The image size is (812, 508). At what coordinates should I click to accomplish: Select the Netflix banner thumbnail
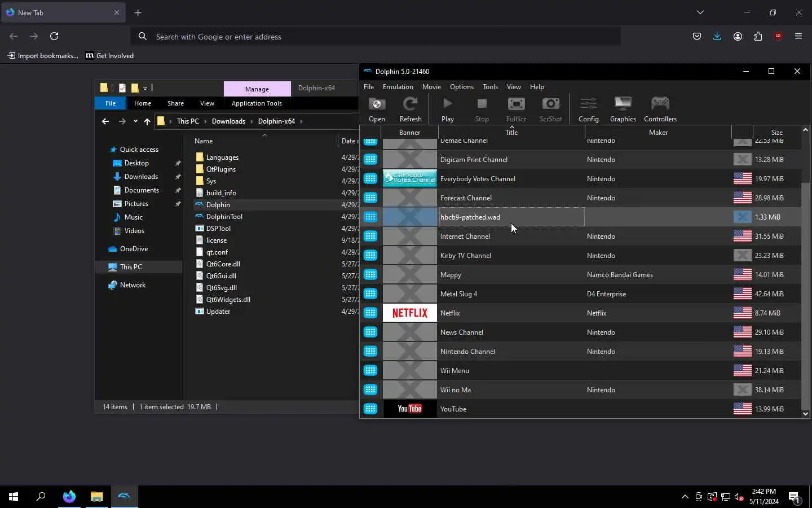(x=410, y=313)
